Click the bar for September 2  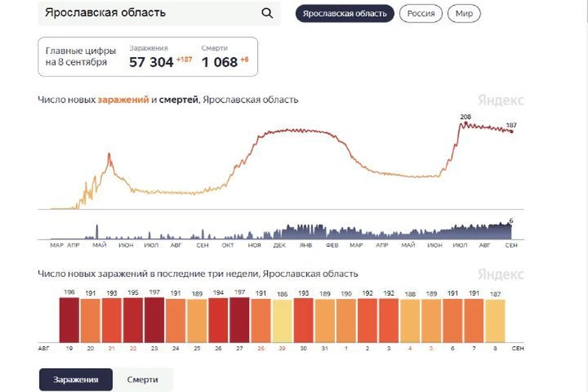click(367, 321)
